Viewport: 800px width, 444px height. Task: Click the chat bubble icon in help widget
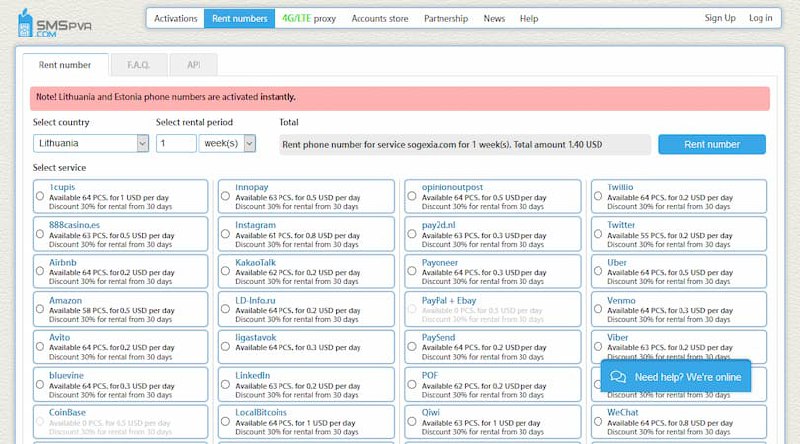pyautogui.click(x=618, y=377)
